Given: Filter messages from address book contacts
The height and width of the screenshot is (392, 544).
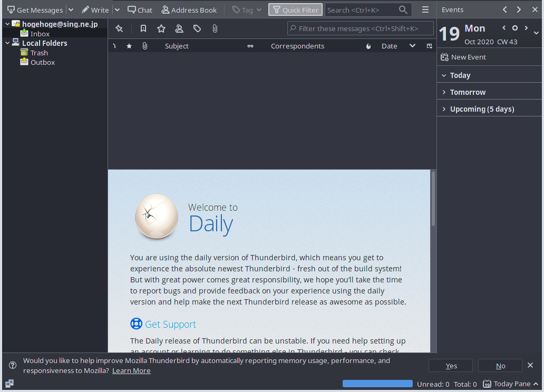Looking at the screenshot, I should 179,28.
